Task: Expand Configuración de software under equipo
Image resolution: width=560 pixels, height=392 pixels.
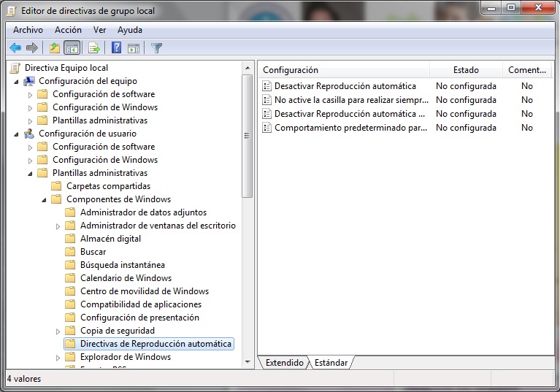Action: coord(31,95)
